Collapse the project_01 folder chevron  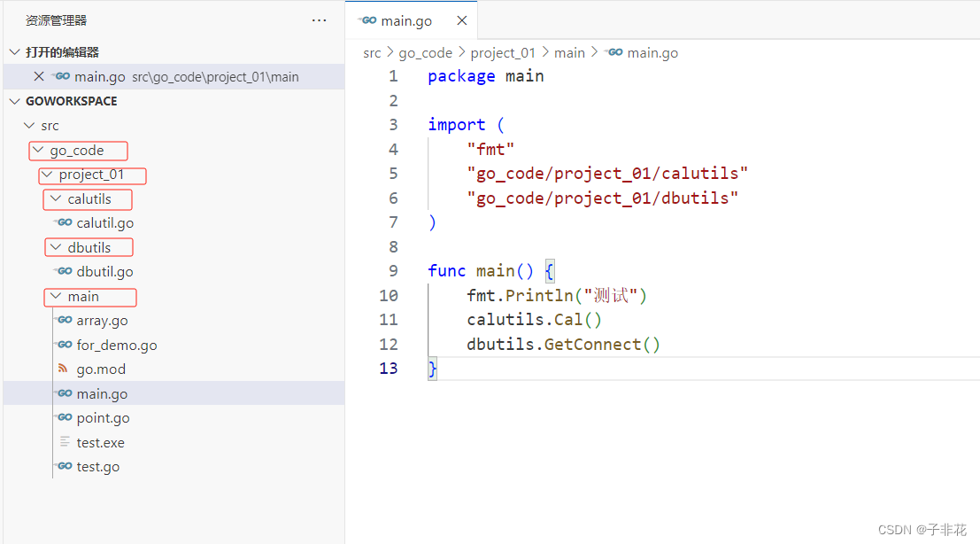pos(47,174)
